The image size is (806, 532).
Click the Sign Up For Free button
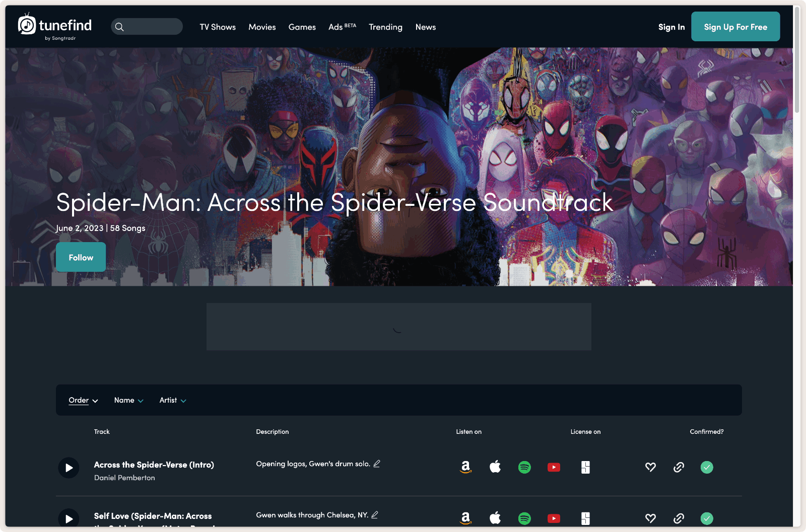coord(735,27)
